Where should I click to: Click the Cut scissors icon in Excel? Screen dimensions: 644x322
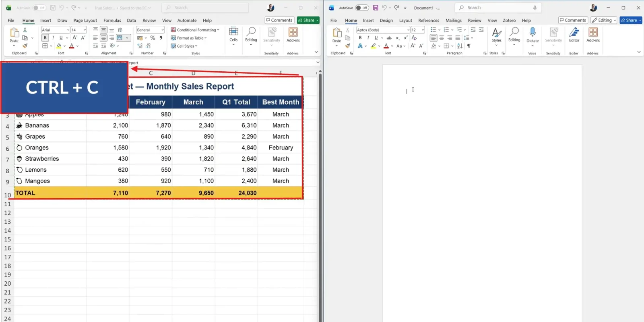point(25,30)
